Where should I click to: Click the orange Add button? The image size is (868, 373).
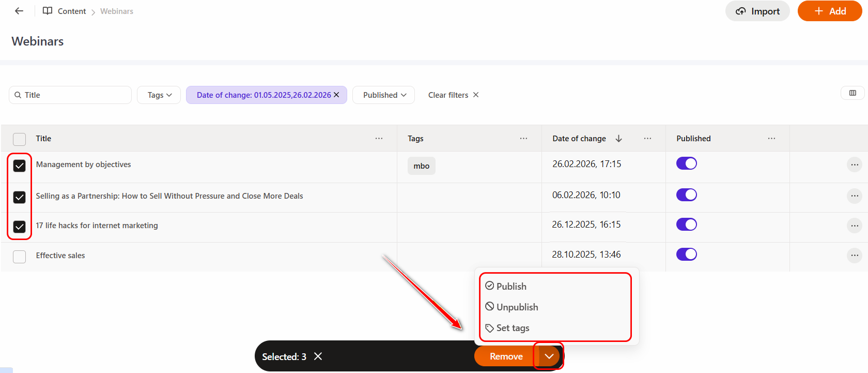point(829,11)
